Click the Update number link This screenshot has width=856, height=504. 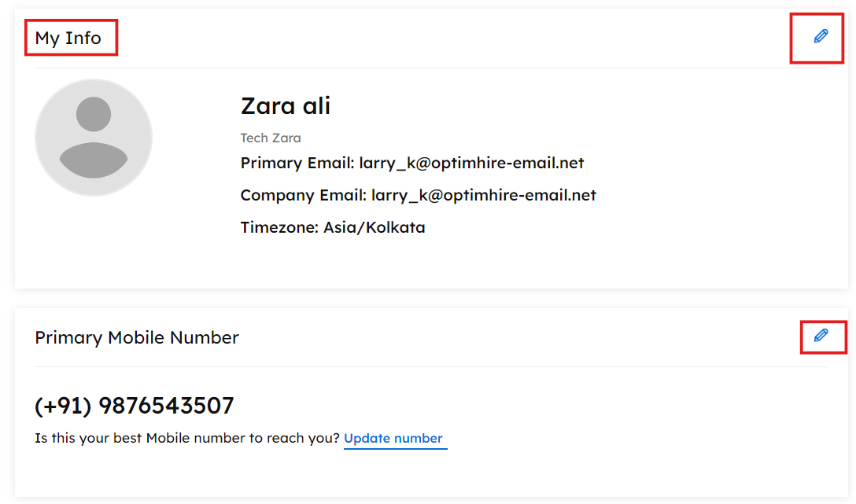point(393,439)
